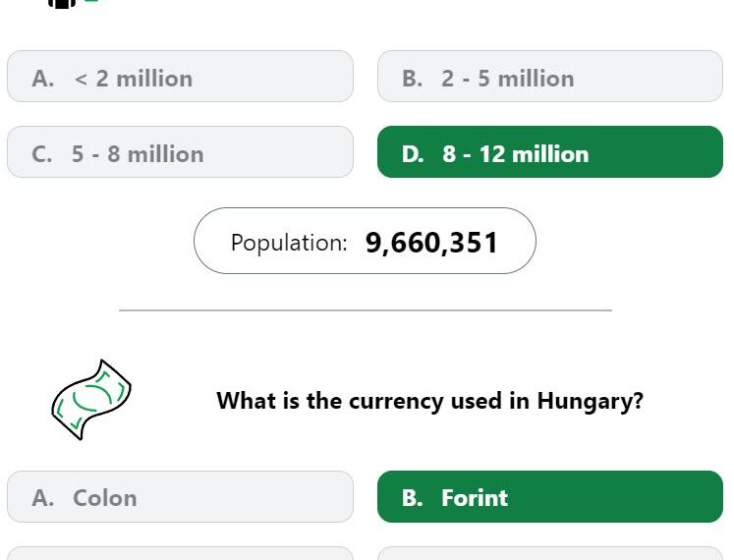This screenshot has width=734, height=560.
Task: Click the "Population:" label text
Action: point(289,243)
